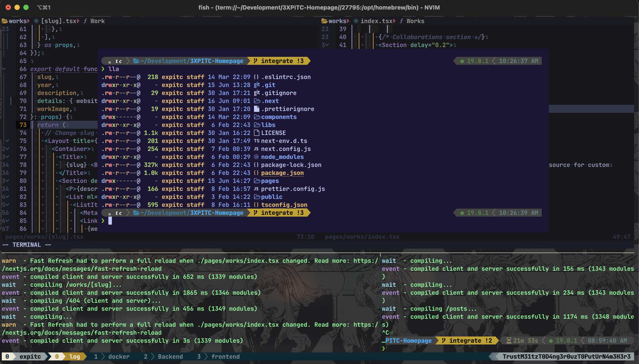Click the folder icon in the 10:26:37 prompt path
The image size is (639, 364).
click(x=136, y=61)
